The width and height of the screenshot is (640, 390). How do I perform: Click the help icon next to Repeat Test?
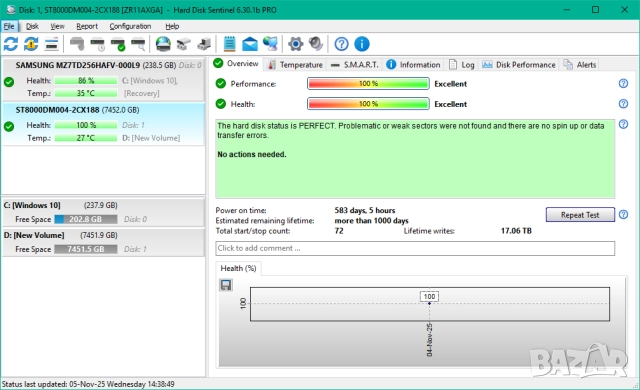point(623,214)
